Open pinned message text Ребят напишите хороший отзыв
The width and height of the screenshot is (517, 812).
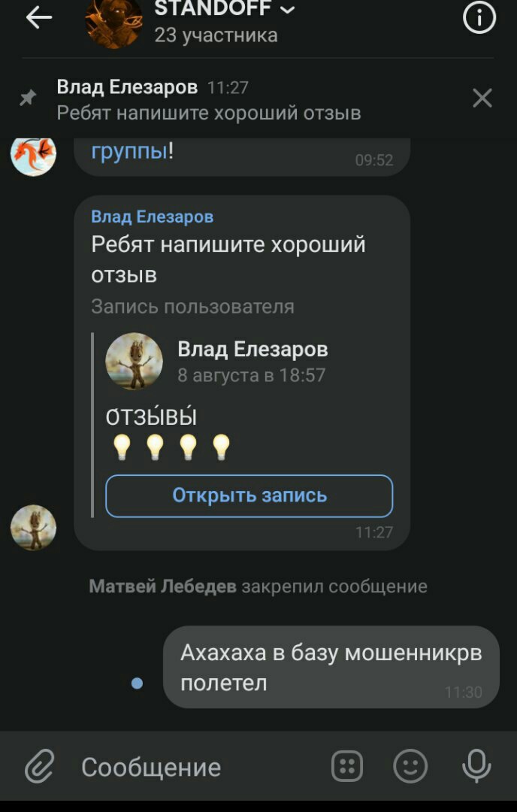(x=209, y=112)
